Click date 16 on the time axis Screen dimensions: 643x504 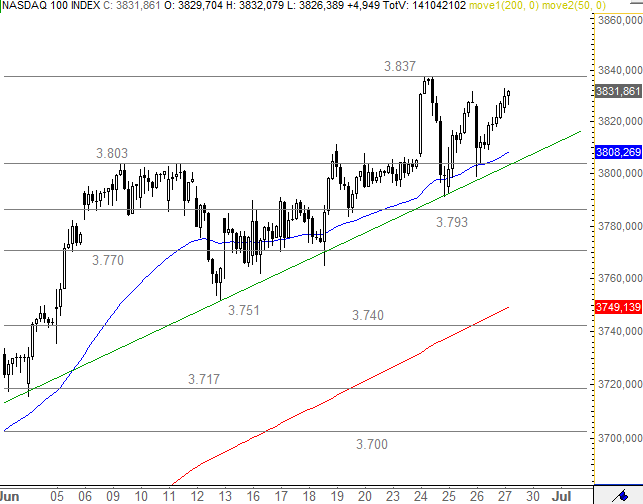(x=253, y=497)
